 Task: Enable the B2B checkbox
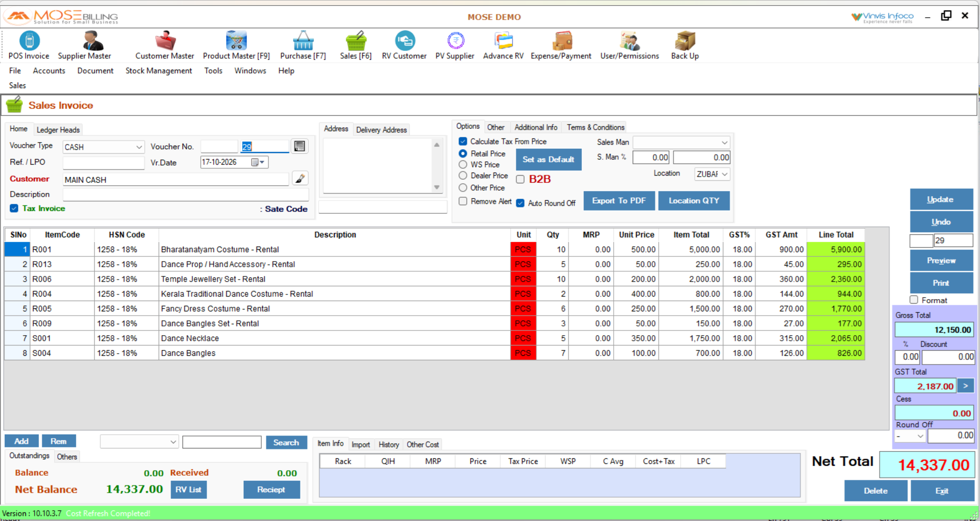[x=520, y=179]
